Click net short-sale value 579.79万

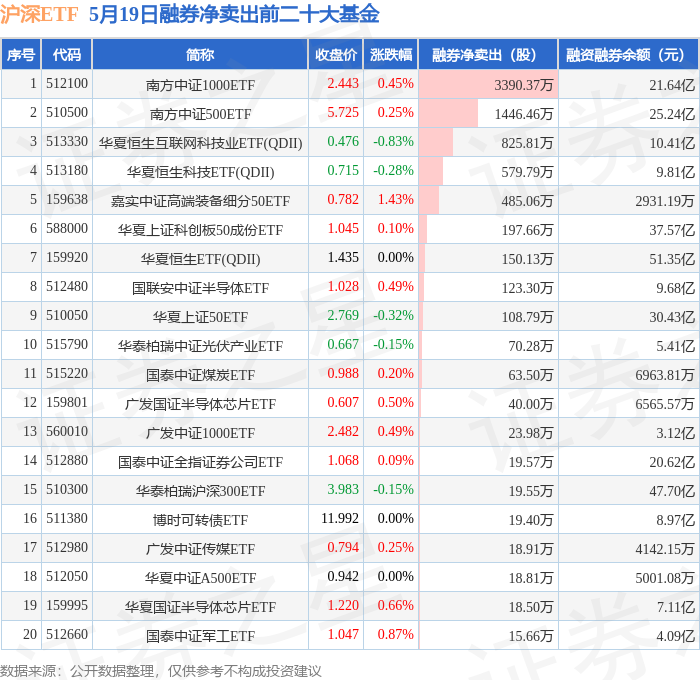pos(527,172)
